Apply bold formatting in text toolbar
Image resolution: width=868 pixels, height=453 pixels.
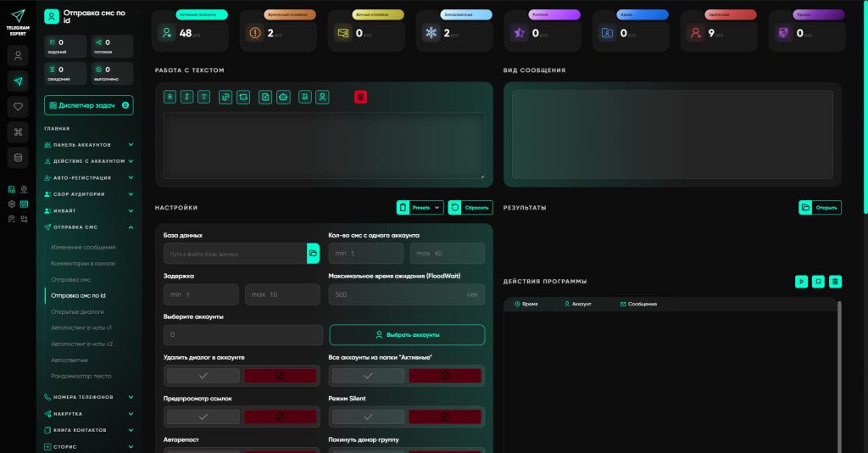[170, 97]
